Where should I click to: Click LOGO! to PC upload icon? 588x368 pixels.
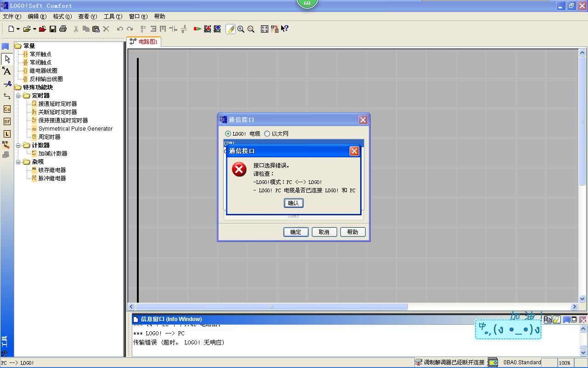tap(217, 29)
